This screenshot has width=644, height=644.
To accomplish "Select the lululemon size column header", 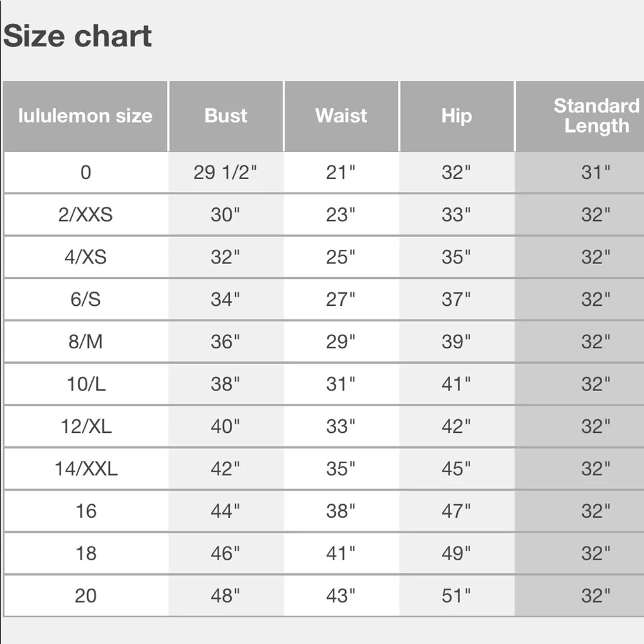I will point(86,116).
